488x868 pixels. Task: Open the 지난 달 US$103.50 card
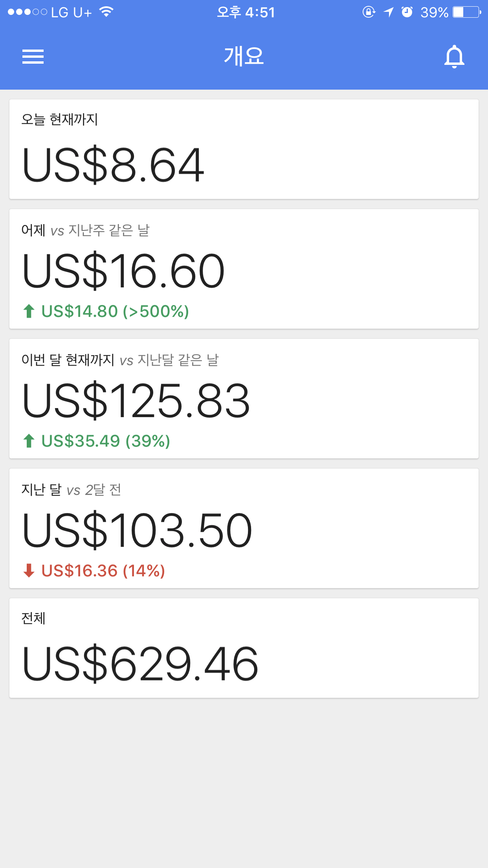point(244,528)
